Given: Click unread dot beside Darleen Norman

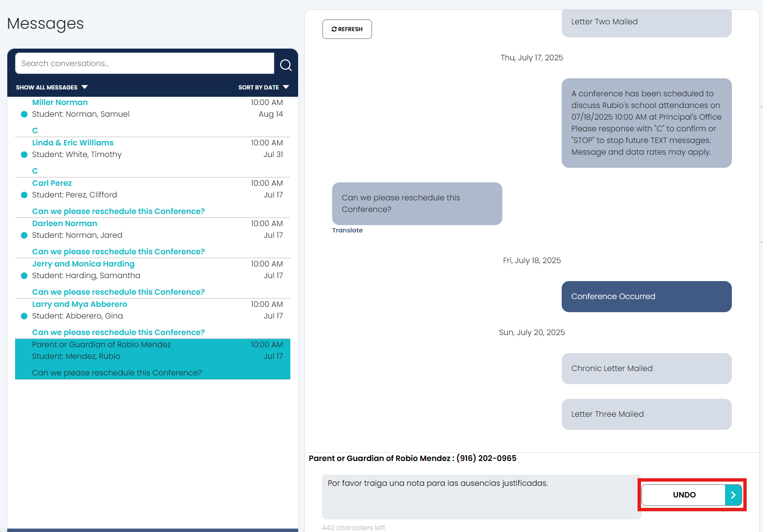Looking at the screenshot, I should coord(24,235).
